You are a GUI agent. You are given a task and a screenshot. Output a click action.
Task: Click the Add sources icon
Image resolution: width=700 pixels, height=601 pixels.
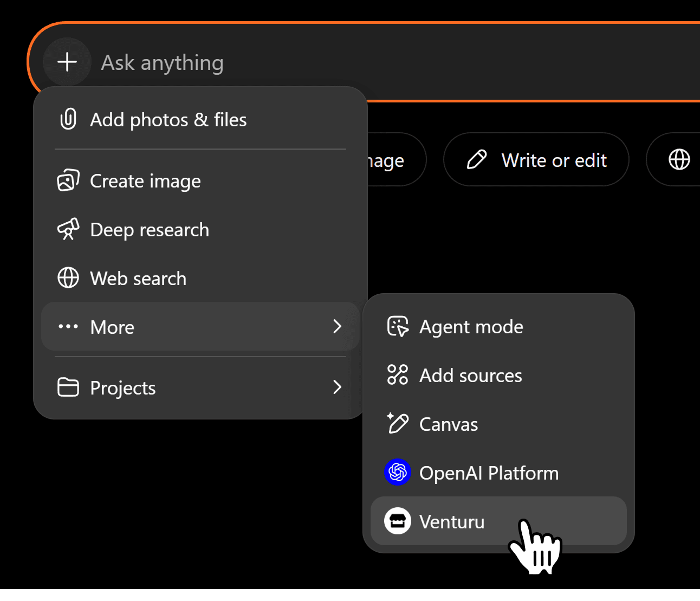(398, 375)
